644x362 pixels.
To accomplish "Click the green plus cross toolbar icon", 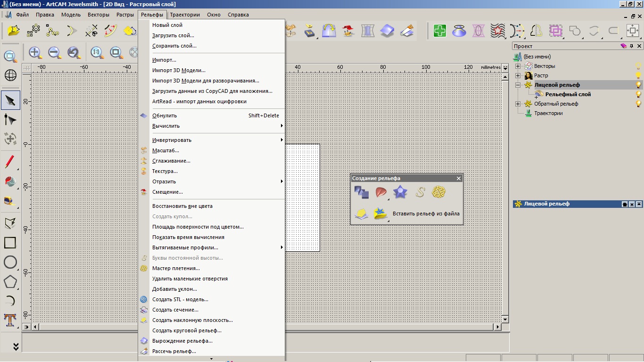I will click(x=440, y=31).
